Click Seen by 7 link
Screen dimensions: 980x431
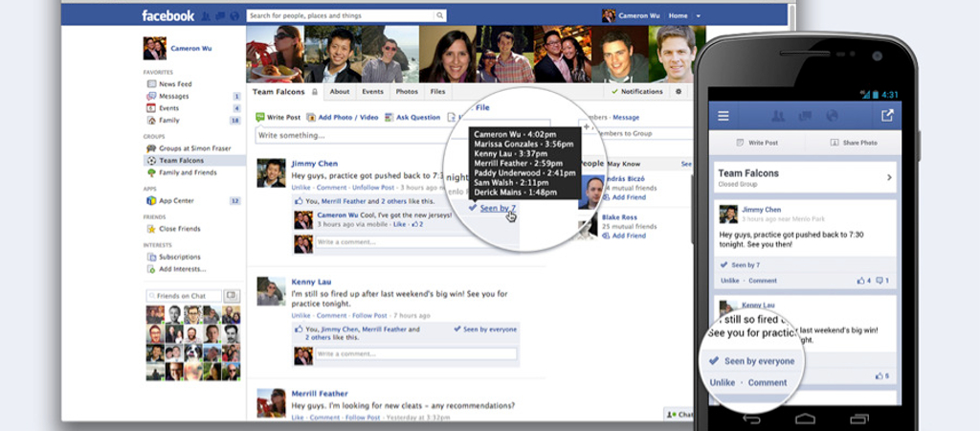(x=498, y=208)
